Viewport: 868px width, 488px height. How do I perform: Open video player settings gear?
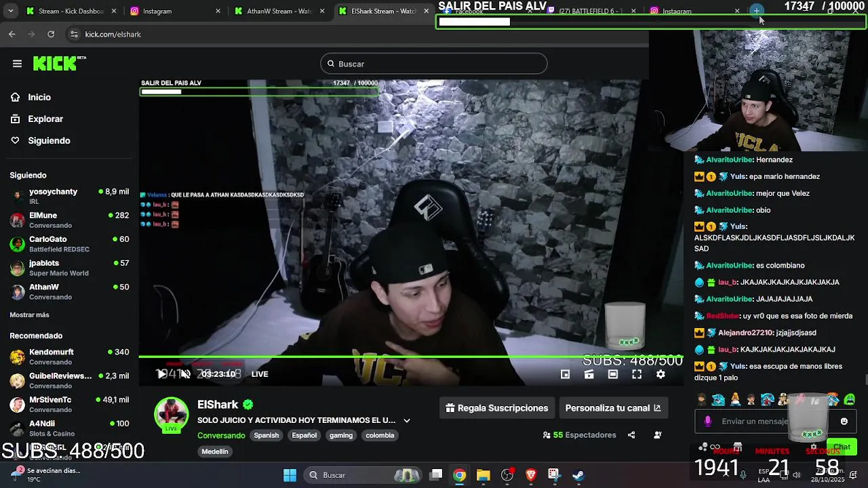pyautogui.click(x=660, y=374)
